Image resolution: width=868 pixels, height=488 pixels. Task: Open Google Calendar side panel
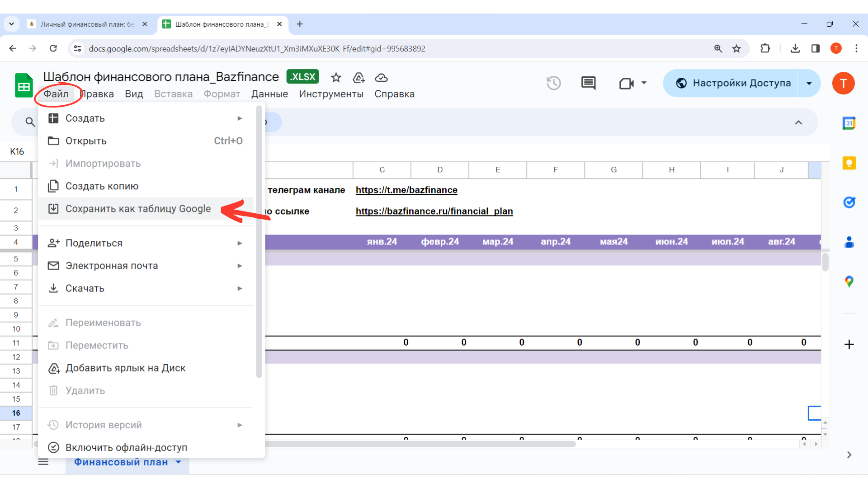(849, 123)
